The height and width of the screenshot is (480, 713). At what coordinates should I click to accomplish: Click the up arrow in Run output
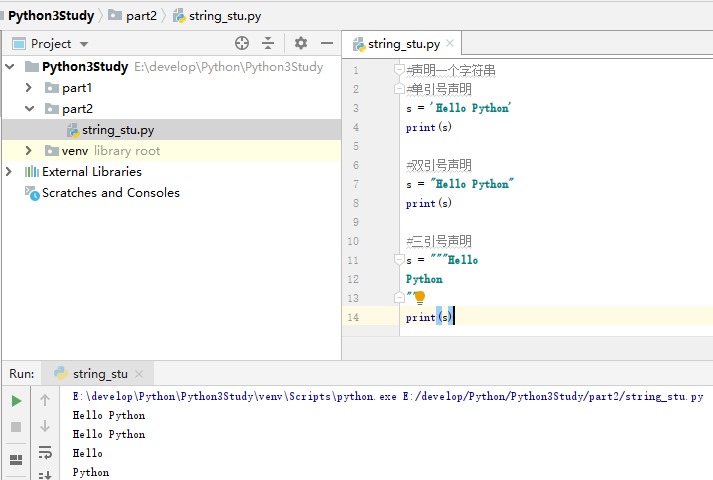tap(45, 400)
